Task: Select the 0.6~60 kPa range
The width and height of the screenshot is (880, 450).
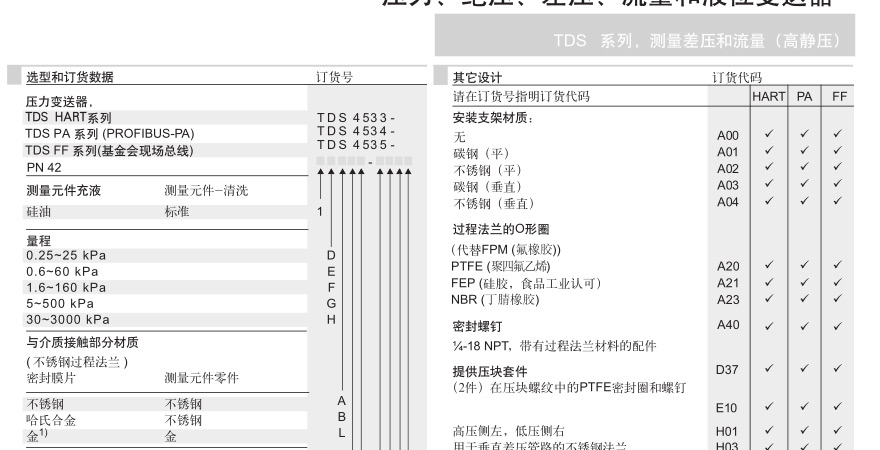Action: coord(62,272)
